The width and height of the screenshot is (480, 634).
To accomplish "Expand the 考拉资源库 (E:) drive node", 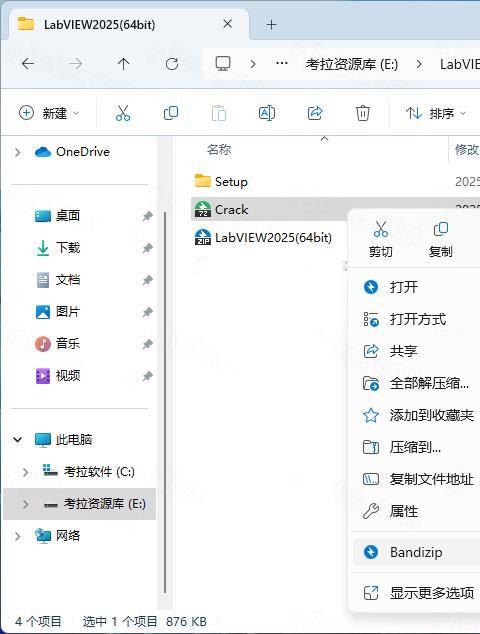I will point(25,504).
